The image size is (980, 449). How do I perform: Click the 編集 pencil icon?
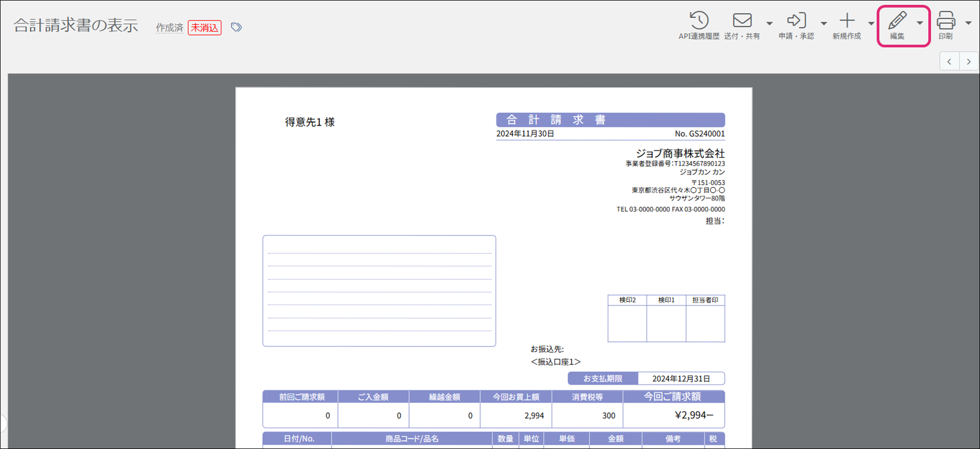[897, 21]
